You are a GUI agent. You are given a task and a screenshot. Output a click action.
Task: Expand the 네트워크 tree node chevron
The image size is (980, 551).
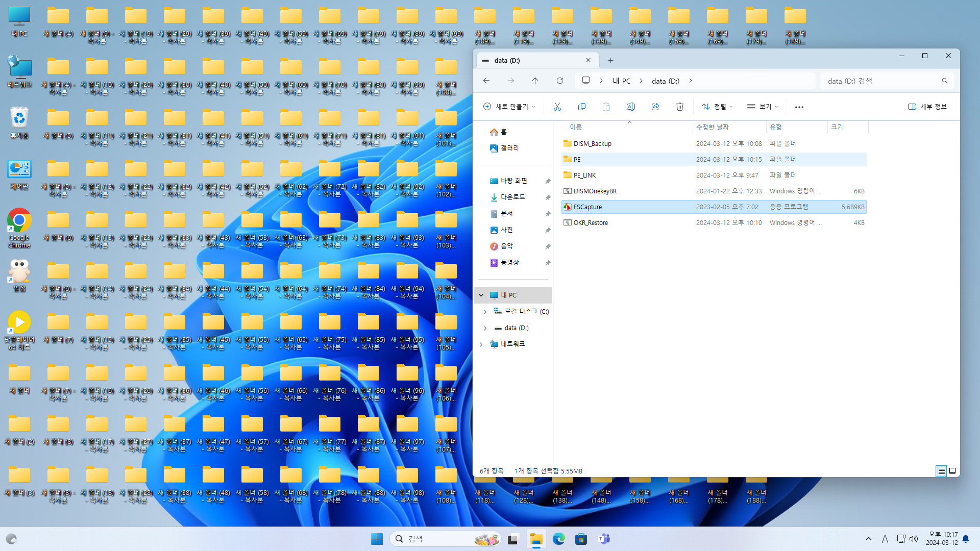[x=481, y=344]
